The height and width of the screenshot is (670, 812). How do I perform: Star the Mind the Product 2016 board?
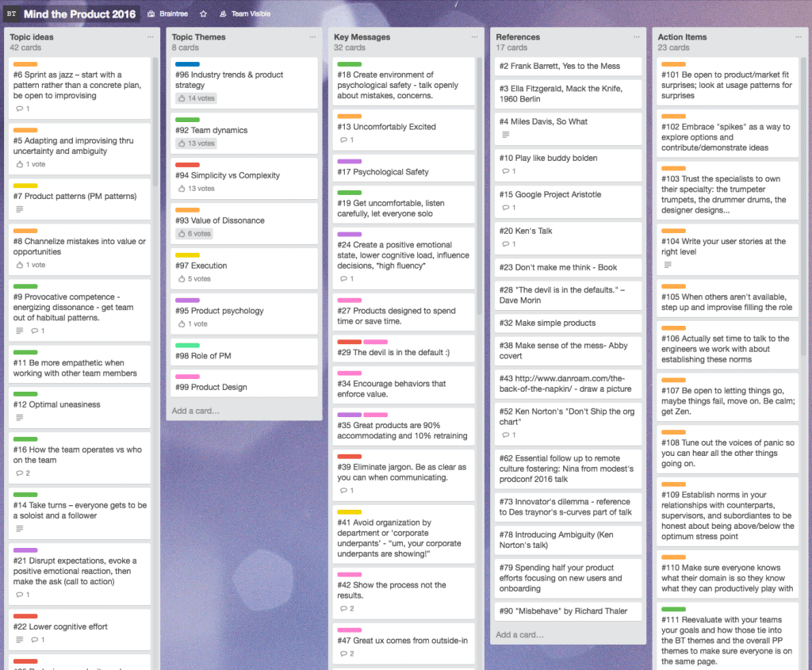204,14
